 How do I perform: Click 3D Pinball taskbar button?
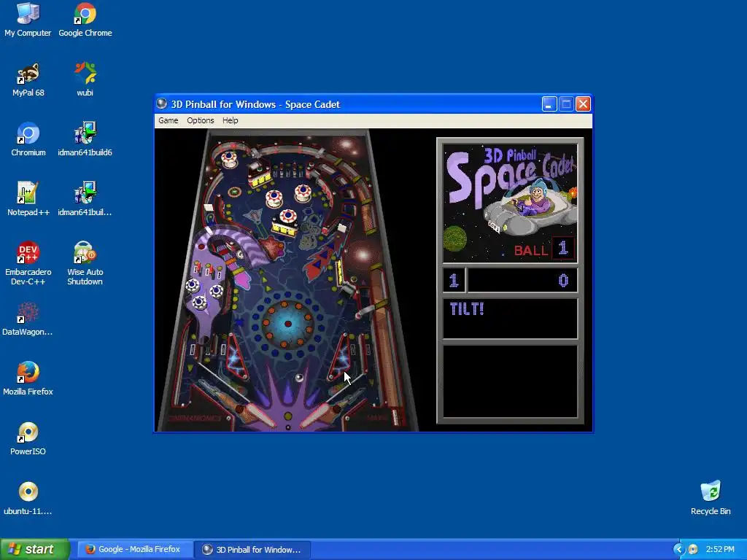pos(252,550)
